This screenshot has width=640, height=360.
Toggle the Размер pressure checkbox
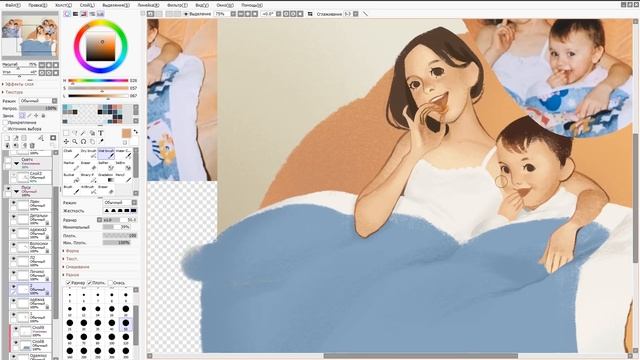tap(68, 282)
